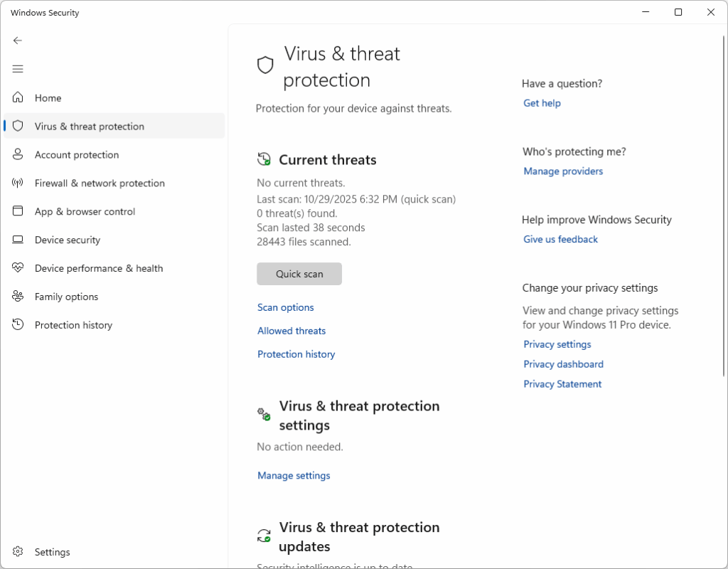Click Give us feedback link

pos(560,240)
